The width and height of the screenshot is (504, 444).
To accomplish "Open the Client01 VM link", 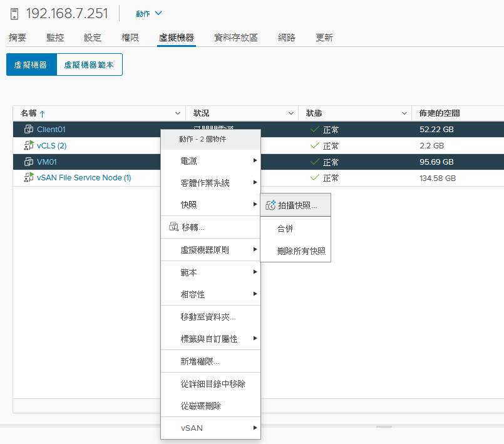I will point(51,130).
